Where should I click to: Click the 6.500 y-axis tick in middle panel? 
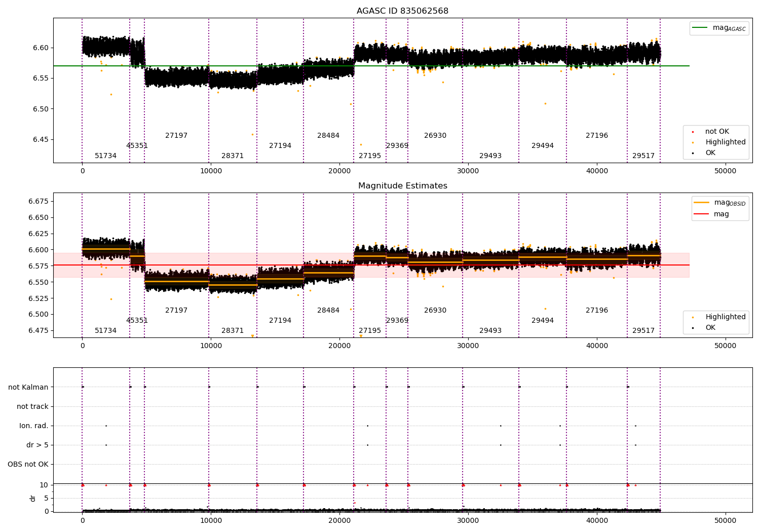click(x=39, y=314)
